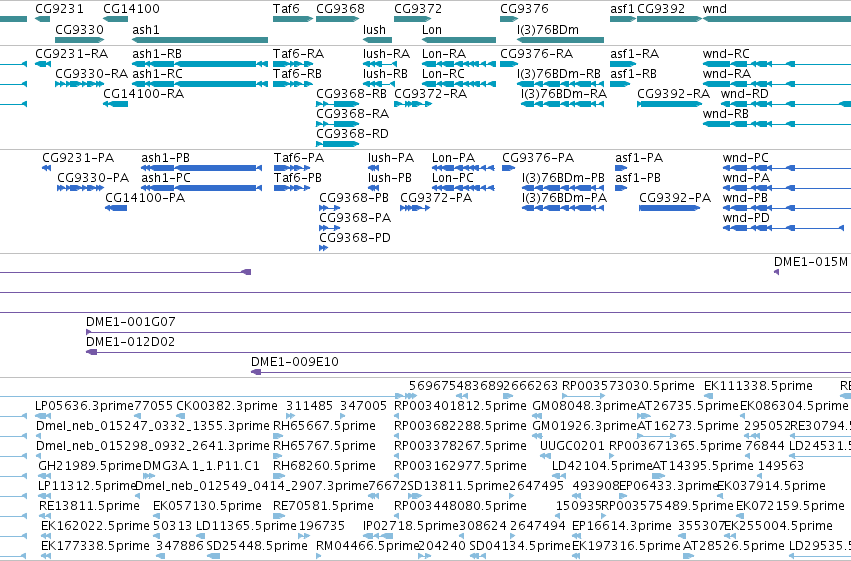Select BAC clone DME1-012D02 label
851x561 pixels.
click(130, 342)
